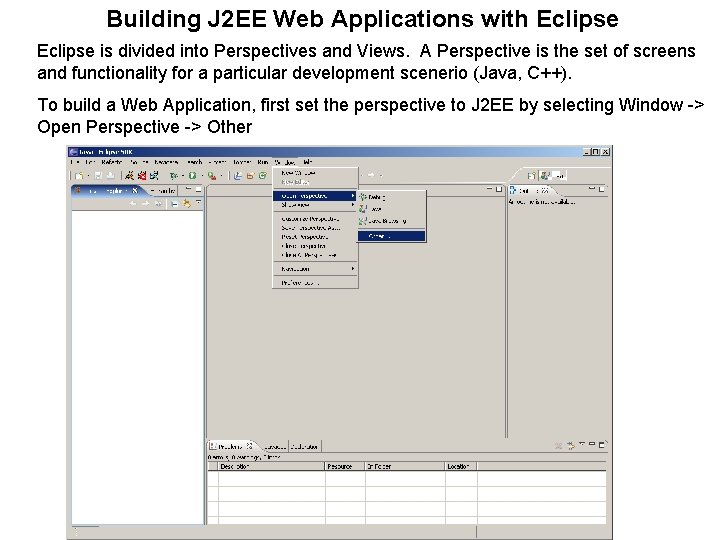Minimize the Package Explorer view
The image size is (720, 540).
coord(189,189)
